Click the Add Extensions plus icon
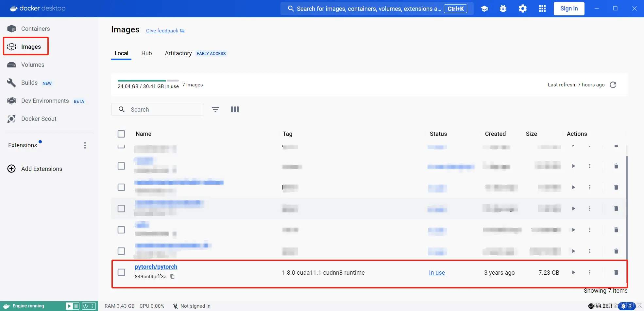The height and width of the screenshot is (311, 644). (x=11, y=169)
